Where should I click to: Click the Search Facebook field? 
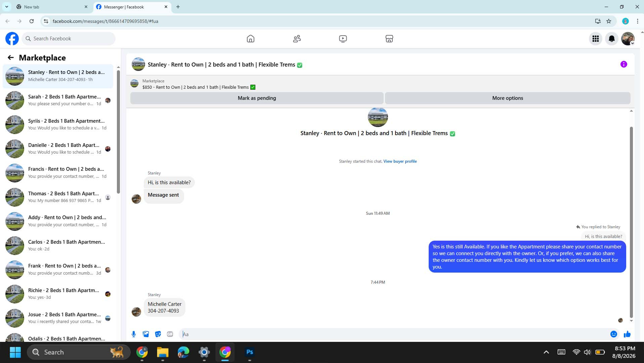coord(69,39)
